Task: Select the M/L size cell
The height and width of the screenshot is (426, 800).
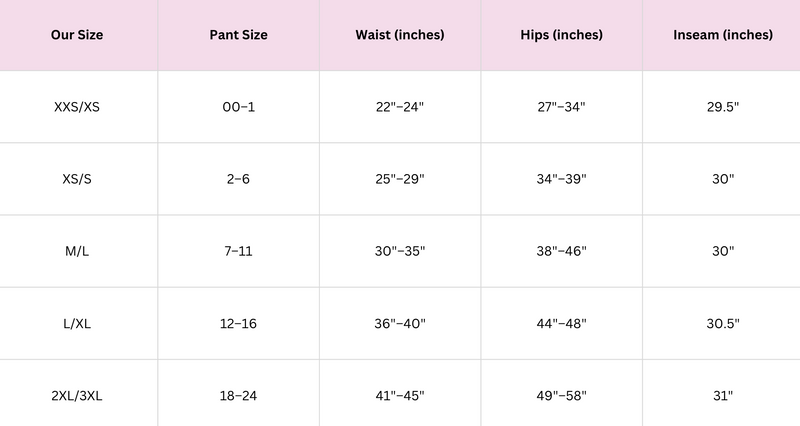Action: 77,251
